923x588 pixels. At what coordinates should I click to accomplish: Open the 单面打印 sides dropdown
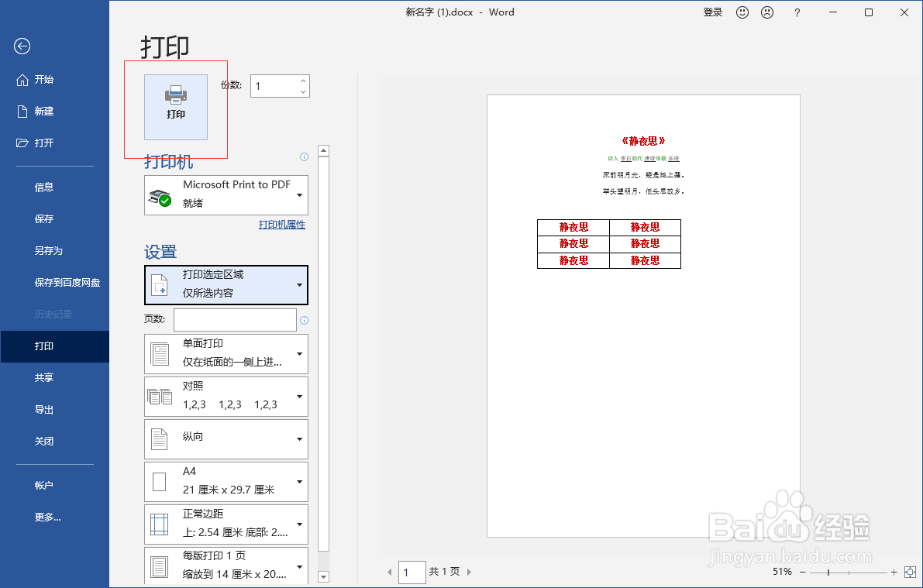click(x=226, y=354)
